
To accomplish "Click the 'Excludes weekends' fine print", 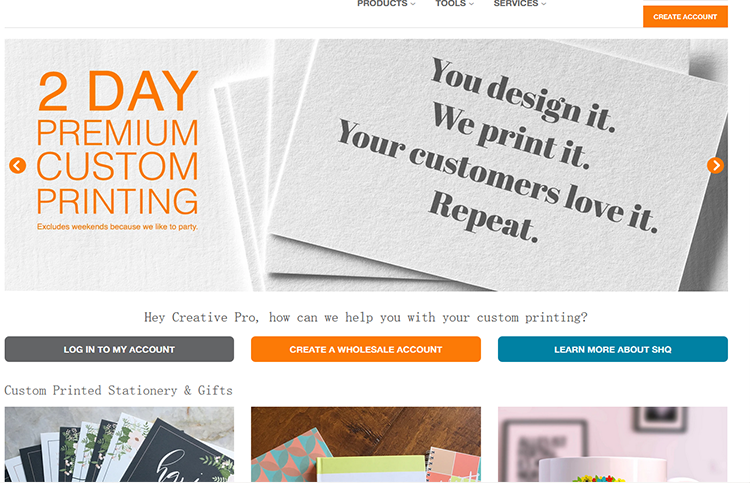I will (x=117, y=227).
